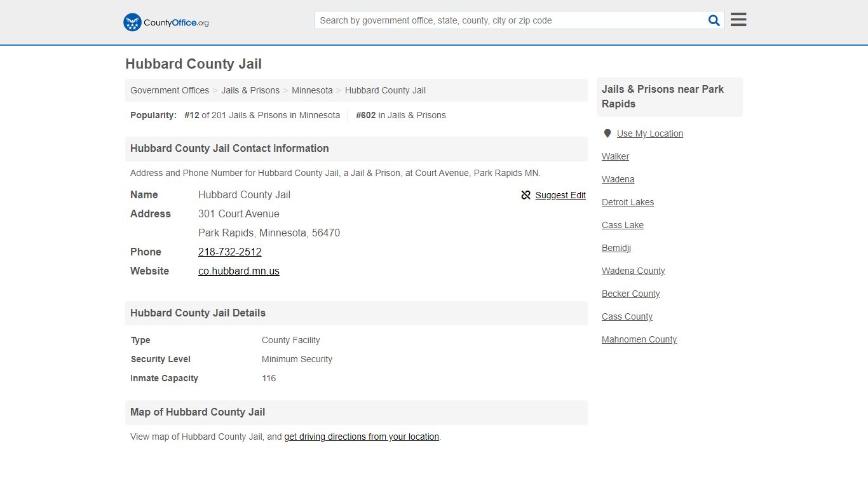Viewport: 868px width, 488px height.
Task: Open Cass County link
Action: coord(627,316)
